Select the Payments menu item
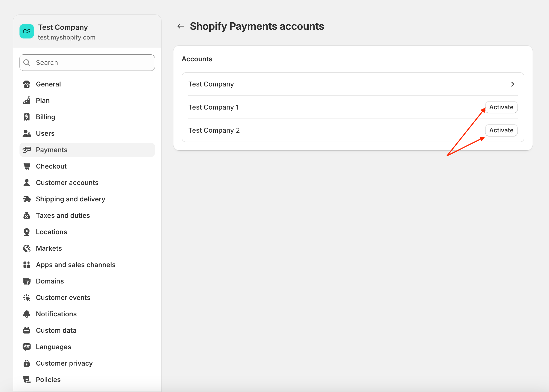This screenshot has height=392, width=549. (87, 150)
